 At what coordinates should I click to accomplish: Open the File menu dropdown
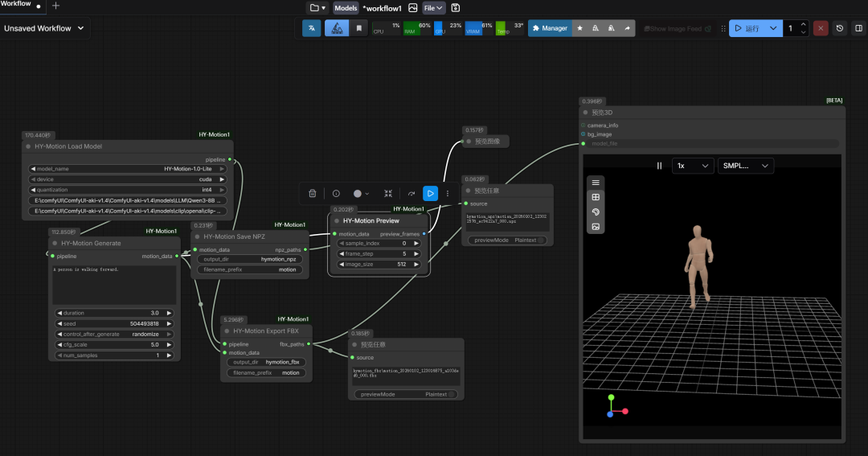point(433,8)
